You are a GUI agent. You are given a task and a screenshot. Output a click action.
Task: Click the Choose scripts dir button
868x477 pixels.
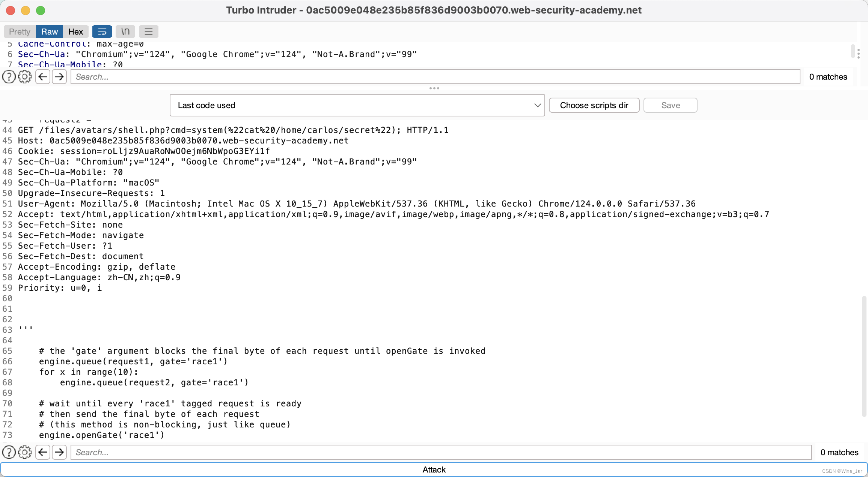tap(594, 106)
